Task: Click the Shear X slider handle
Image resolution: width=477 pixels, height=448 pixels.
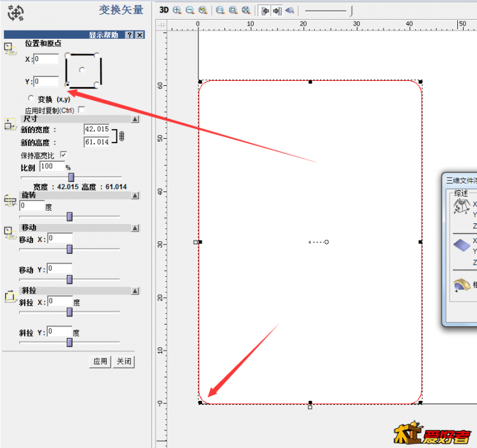Action: tap(70, 312)
